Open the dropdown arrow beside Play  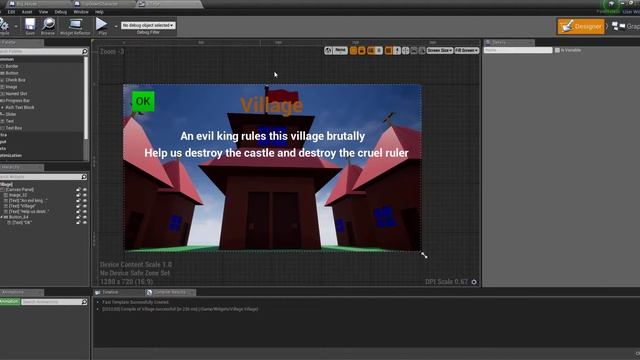pos(116,26)
